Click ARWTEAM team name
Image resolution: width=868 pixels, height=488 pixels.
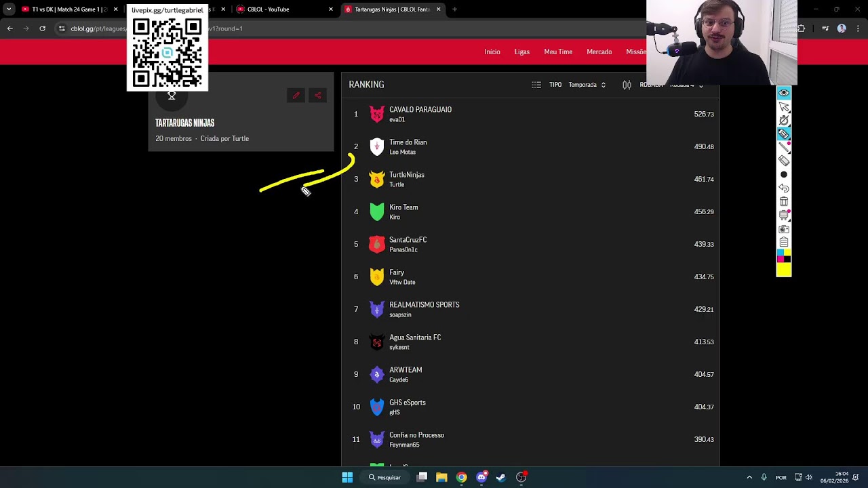point(406,370)
